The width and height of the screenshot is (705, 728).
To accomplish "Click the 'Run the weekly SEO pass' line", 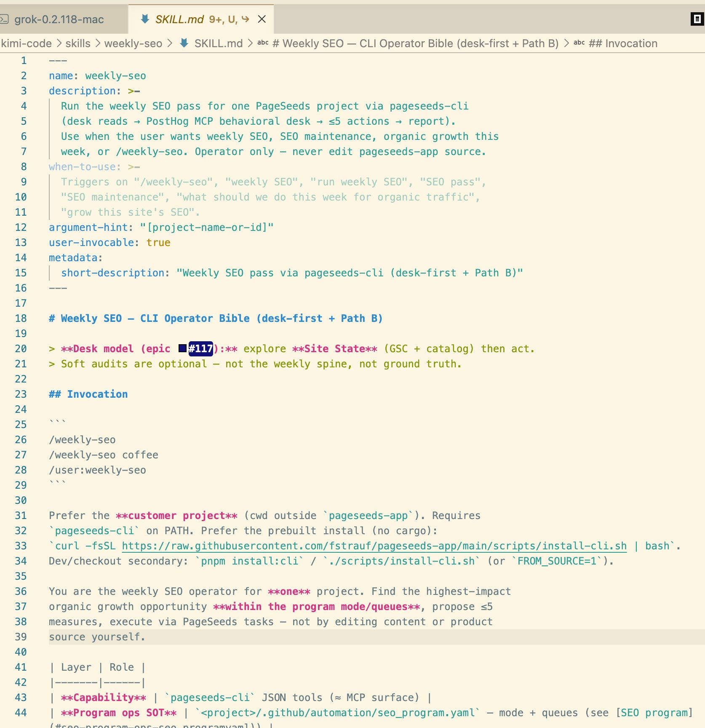I will coord(264,106).
